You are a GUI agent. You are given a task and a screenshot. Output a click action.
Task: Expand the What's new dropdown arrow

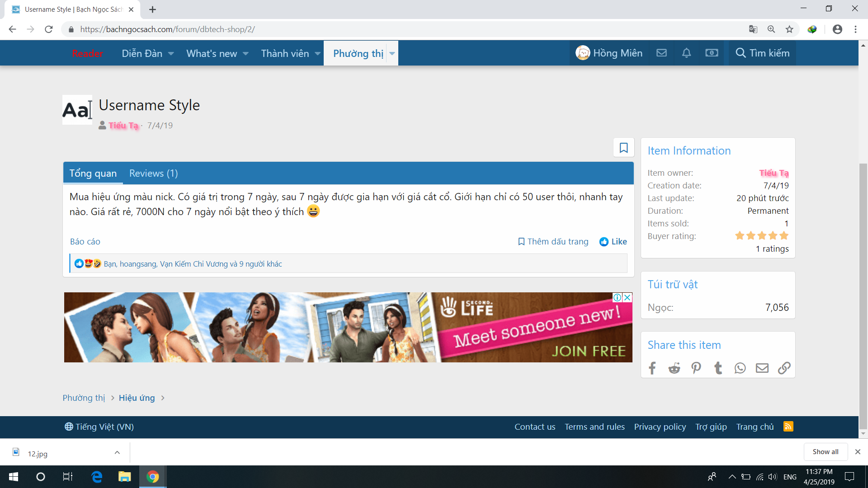(x=245, y=53)
